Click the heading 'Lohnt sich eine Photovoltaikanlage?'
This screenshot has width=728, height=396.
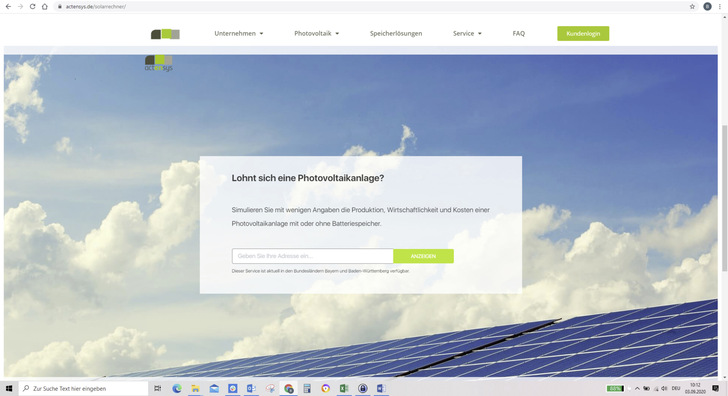(308, 178)
